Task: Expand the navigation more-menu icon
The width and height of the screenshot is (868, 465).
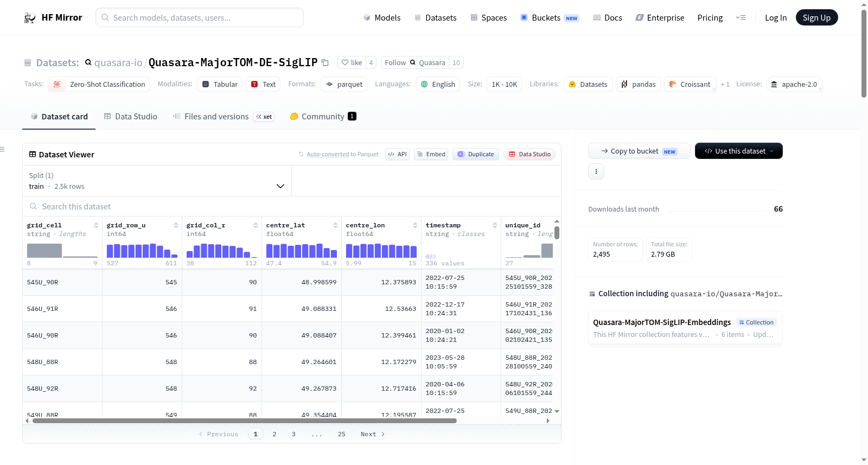Action: [x=741, y=18]
